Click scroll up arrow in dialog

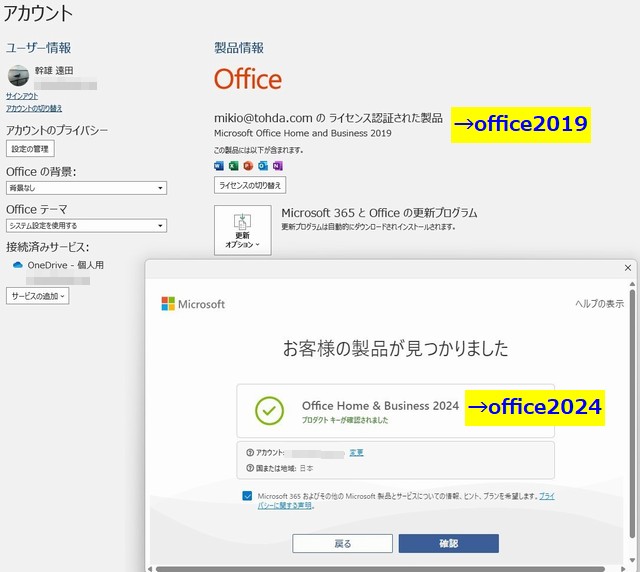(632, 283)
